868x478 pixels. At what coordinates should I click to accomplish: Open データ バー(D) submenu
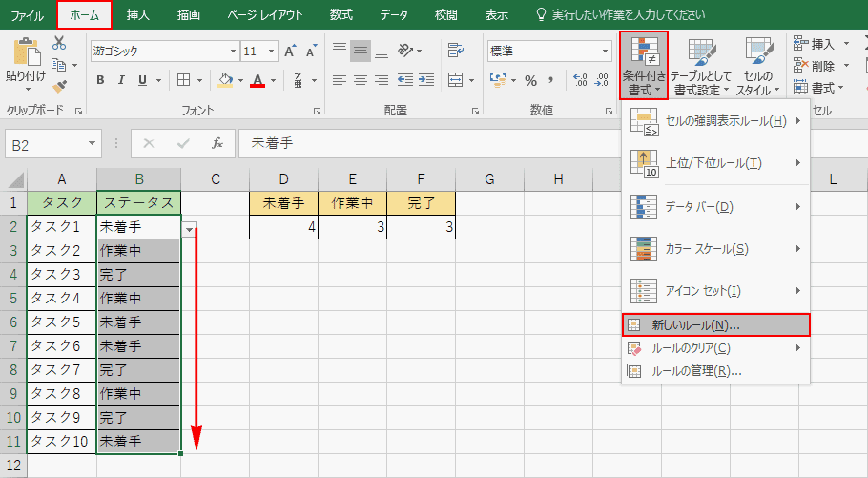coord(715,207)
